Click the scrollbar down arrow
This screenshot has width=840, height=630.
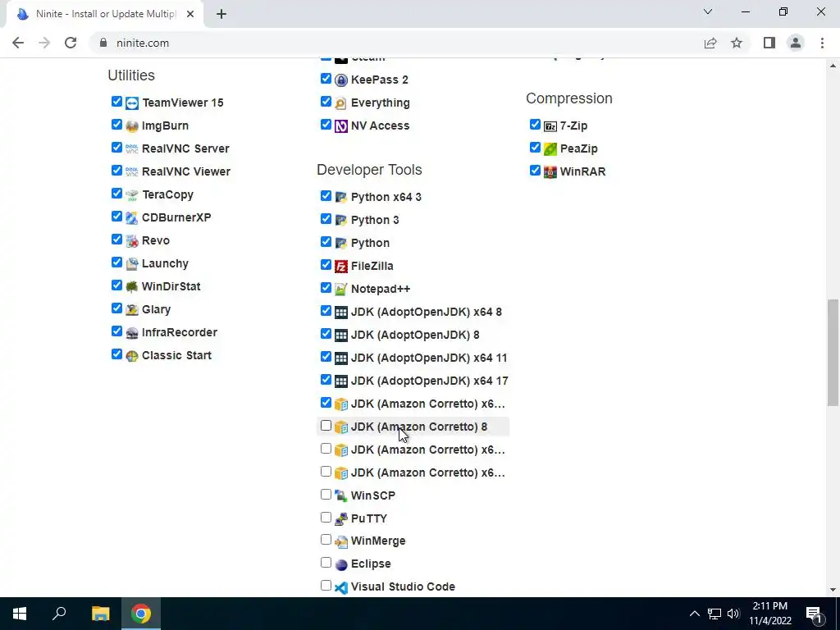[833, 590]
